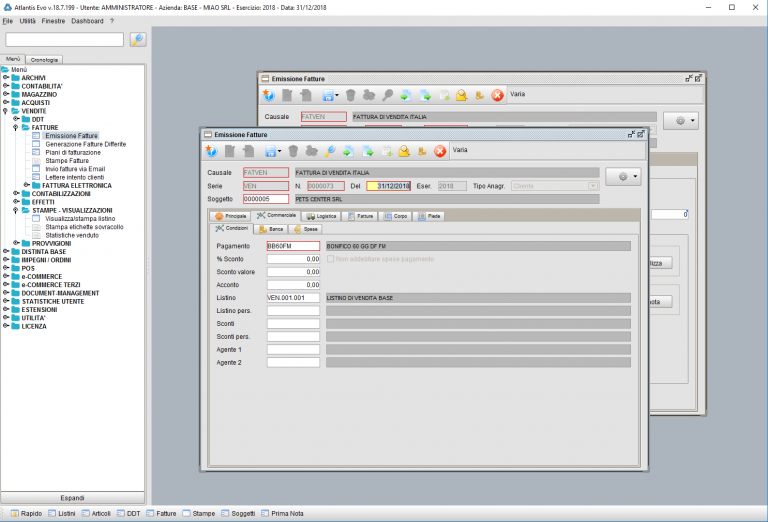
Task: Click the trash icon in back Emissione Fatture window
Action: click(350, 95)
